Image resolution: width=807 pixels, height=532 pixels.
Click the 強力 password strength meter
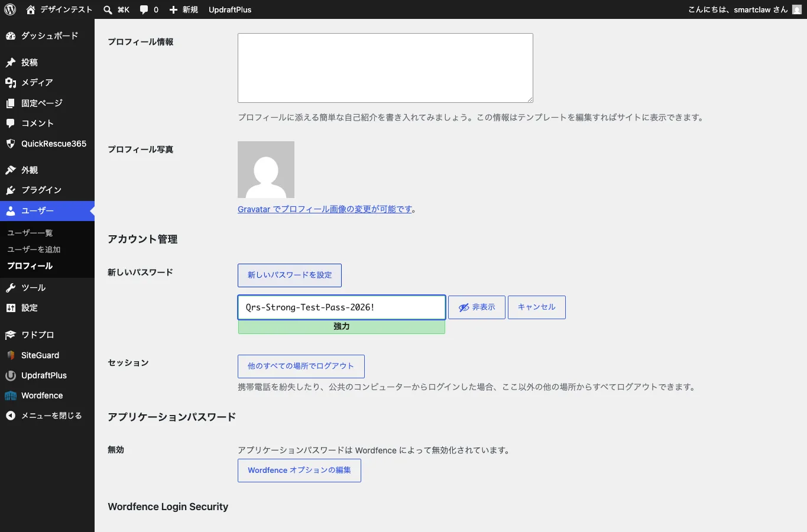[x=342, y=327]
